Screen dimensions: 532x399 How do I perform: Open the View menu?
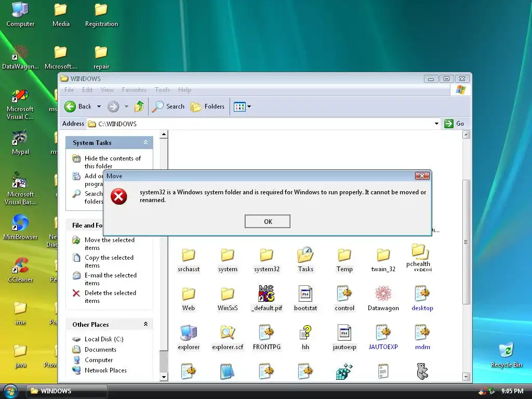click(107, 90)
